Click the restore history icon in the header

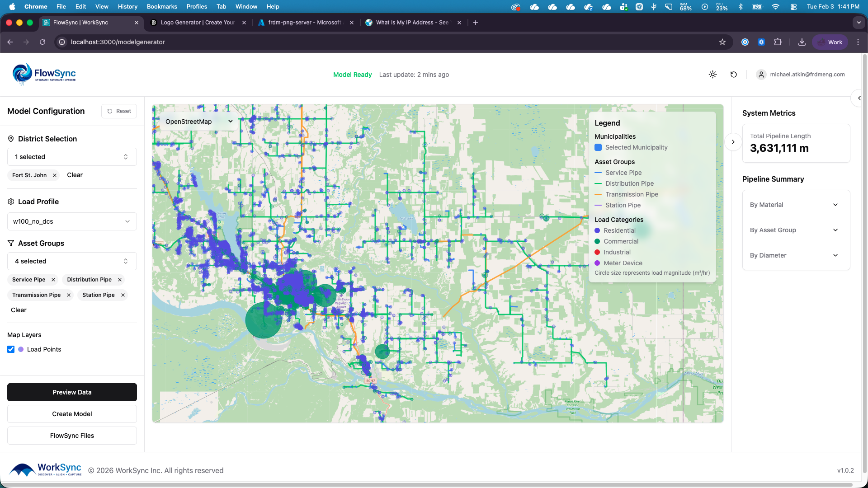coord(733,75)
